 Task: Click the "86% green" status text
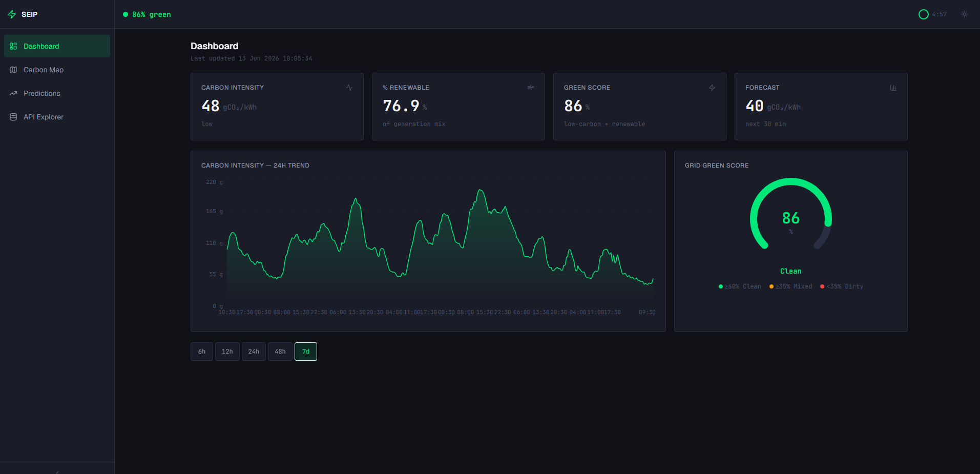click(152, 14)
